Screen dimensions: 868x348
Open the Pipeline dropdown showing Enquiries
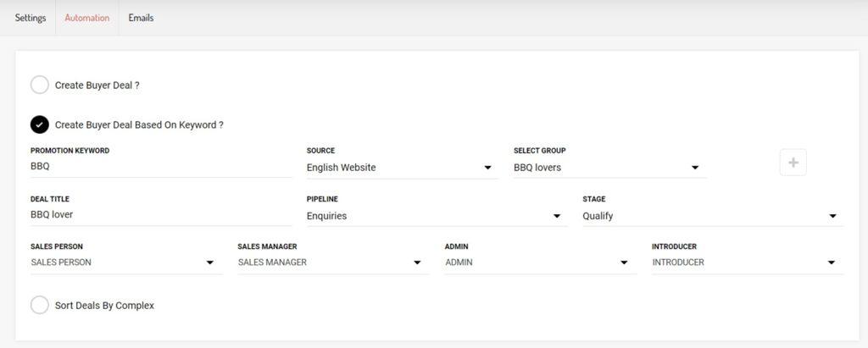[x=436, y=216]
